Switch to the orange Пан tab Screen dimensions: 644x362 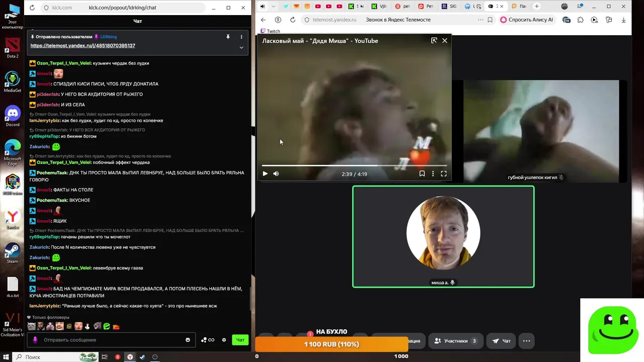point(518,7)
